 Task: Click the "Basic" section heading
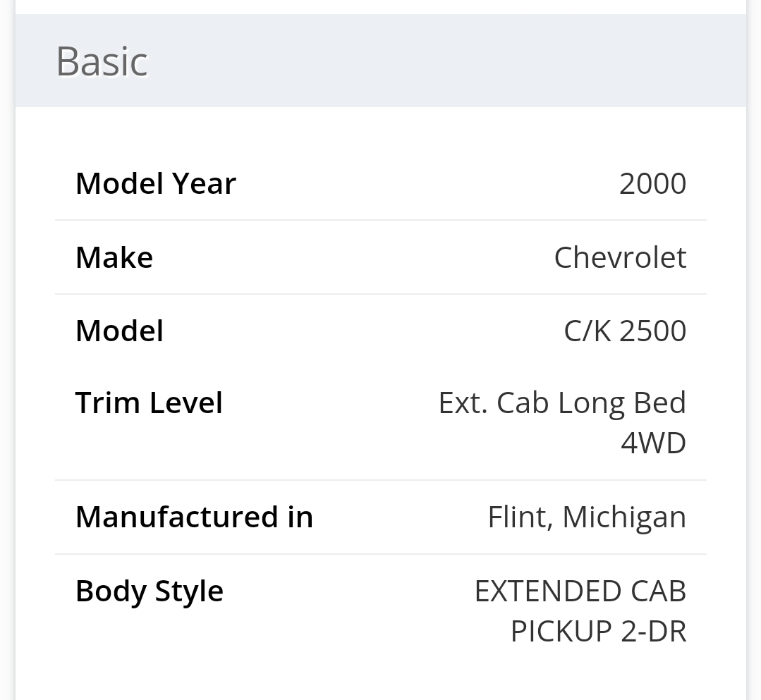point(102,61)
